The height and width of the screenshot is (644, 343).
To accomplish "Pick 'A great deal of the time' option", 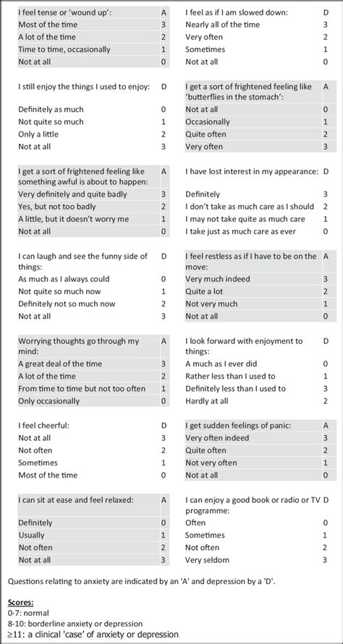I will [x=60, y=364].
